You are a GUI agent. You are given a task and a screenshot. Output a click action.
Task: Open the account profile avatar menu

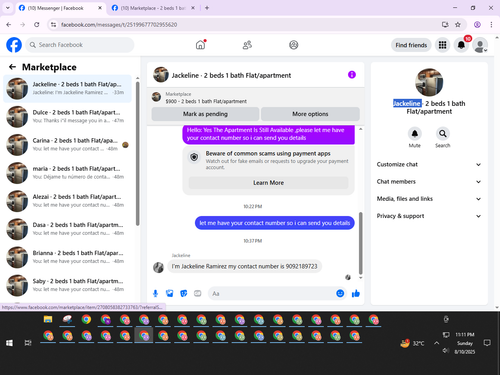(480, 45)
